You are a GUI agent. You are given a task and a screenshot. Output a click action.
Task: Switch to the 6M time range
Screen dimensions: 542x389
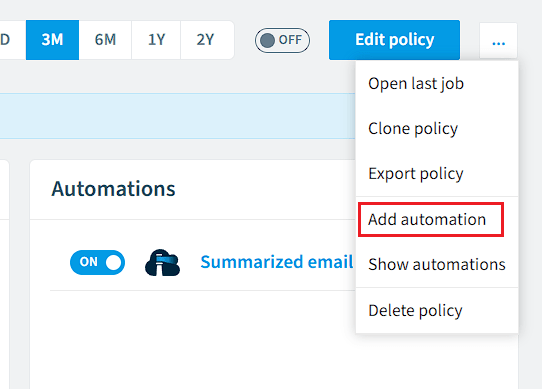coord(105,40)
